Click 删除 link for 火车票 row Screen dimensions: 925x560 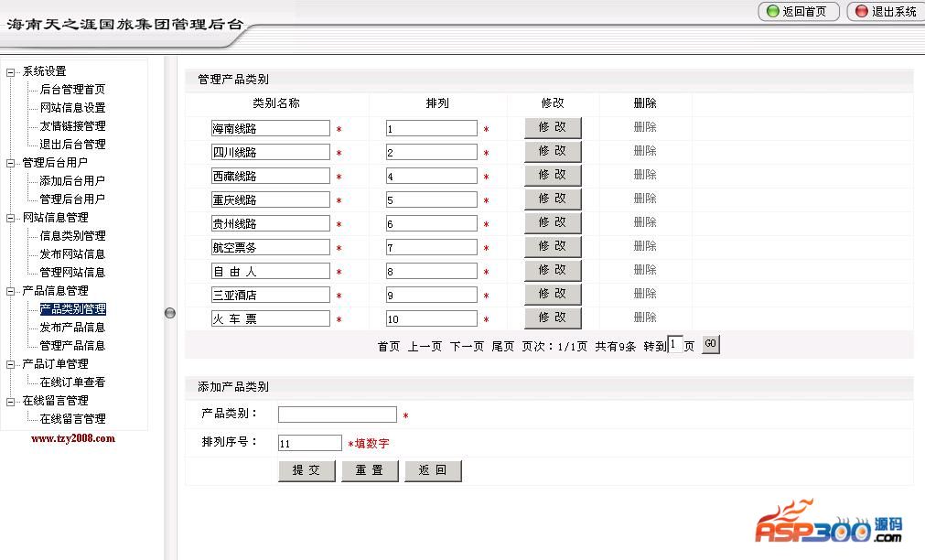tap(645, 317)
